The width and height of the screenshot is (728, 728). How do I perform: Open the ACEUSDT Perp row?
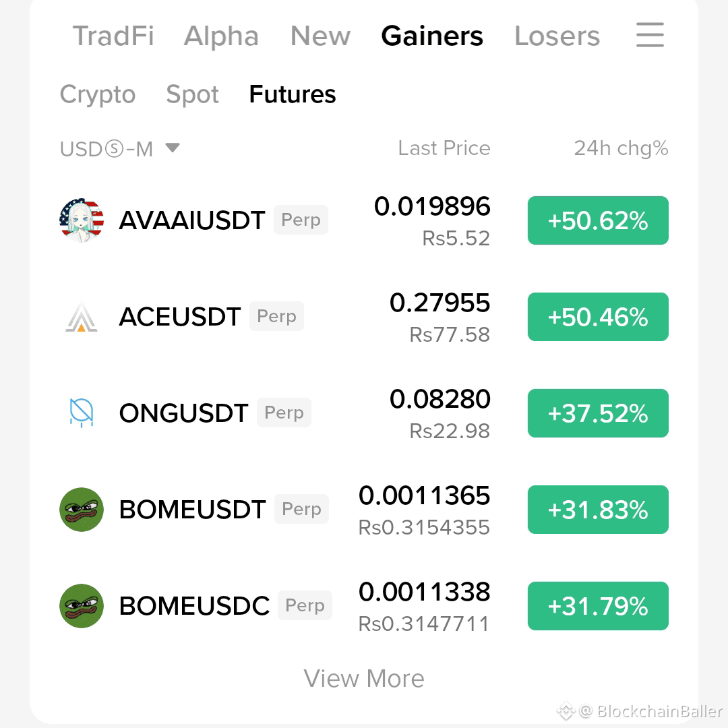pos(364,317)
